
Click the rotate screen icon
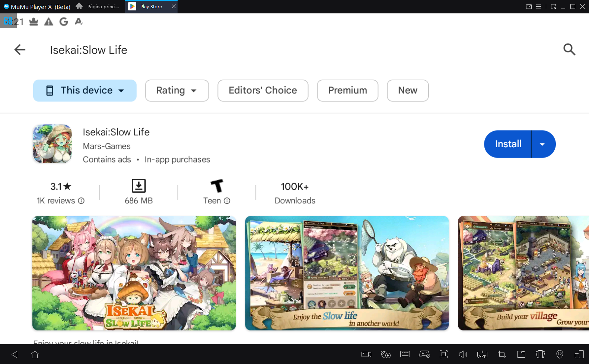[540, 354]
